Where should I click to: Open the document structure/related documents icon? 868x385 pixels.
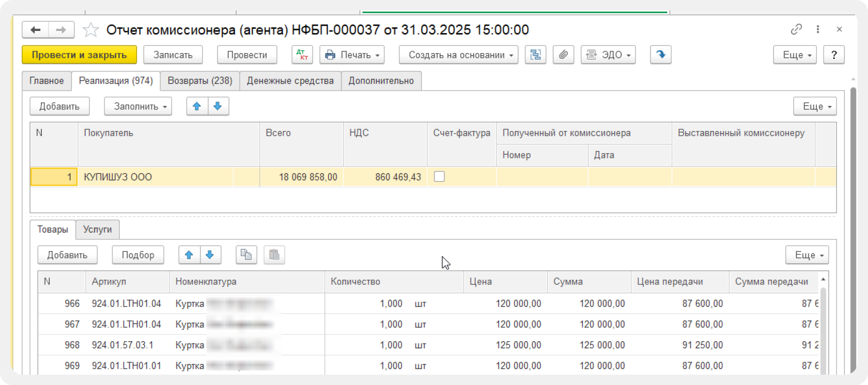[536, 55]
